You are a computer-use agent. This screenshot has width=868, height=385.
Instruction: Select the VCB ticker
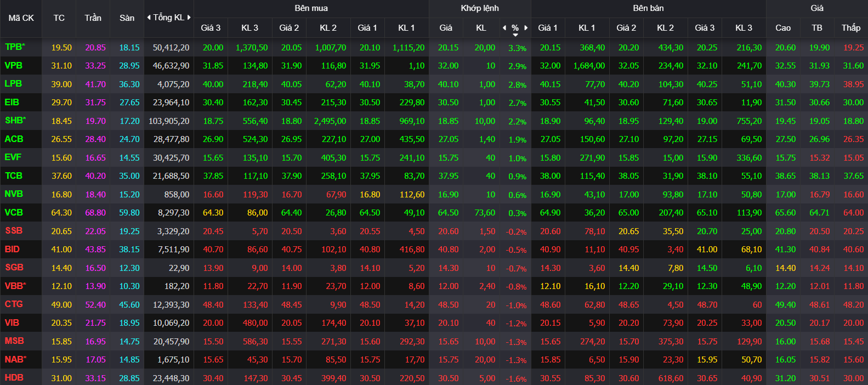pyautogui.click(x=14, y=213)
